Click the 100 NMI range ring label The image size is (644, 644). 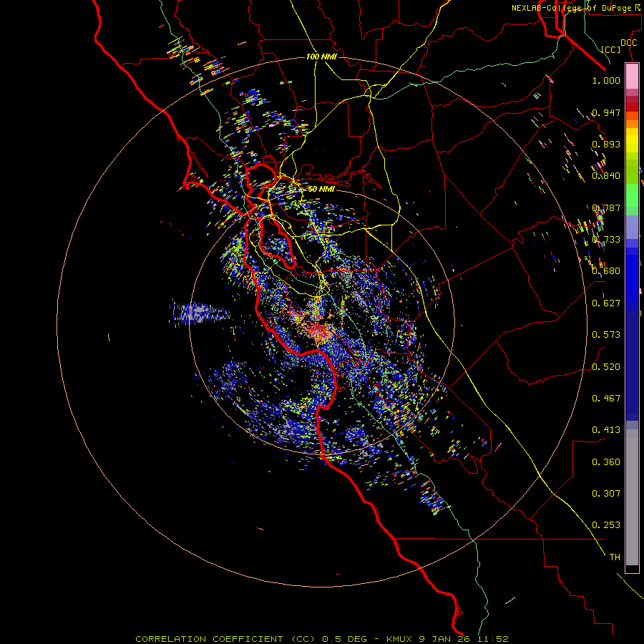pos(321,57)
